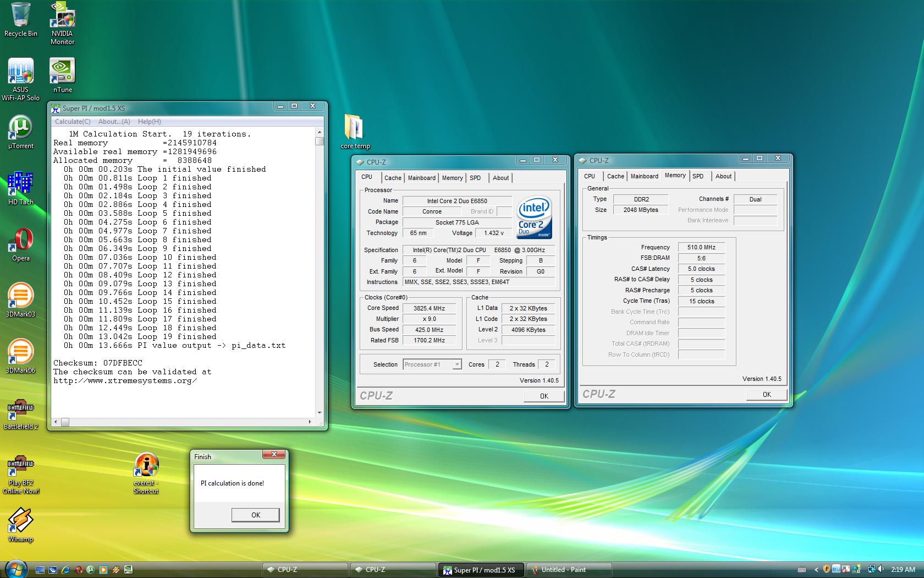The height and width of the screenshot is (578, 924).
Task: Switch to Cache tab in right CPU-Z
Action: pyautogui.click(x=615, y=176)
